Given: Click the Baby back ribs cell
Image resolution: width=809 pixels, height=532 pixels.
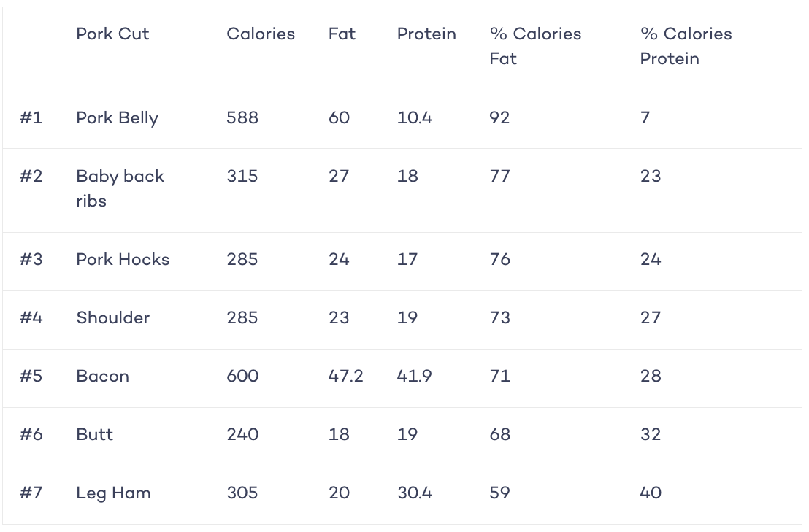Looking at the screenshot, I should click(120, 189).
